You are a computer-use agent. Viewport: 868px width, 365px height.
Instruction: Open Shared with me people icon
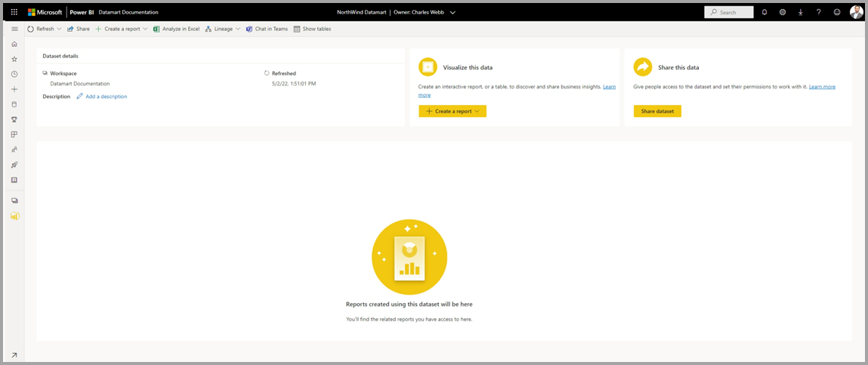14,150
